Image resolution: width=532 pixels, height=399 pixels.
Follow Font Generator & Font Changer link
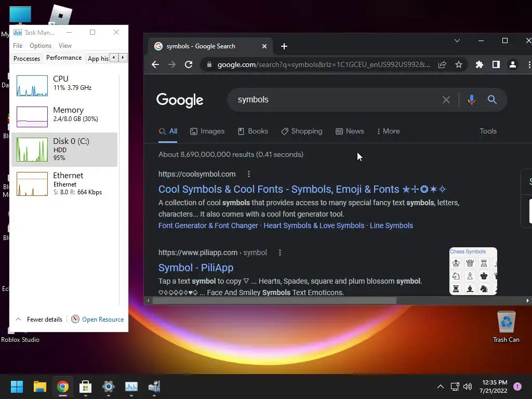tap(208, 225)
